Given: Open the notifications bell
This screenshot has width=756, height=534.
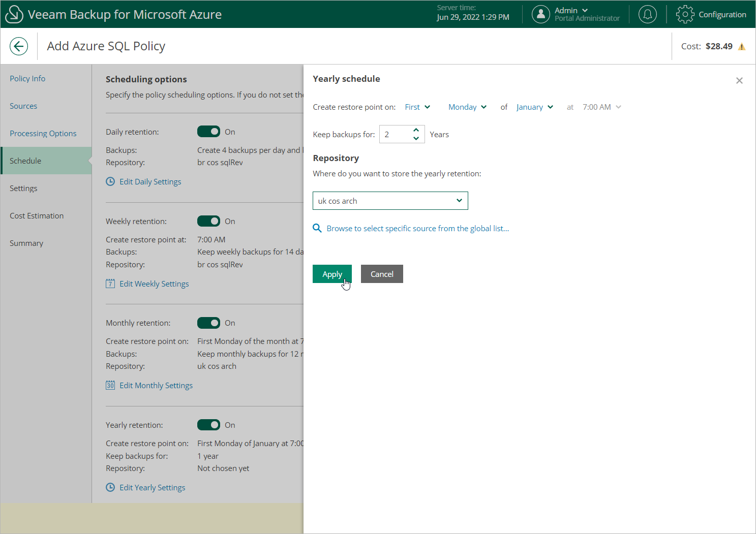Looking at the screenshot, I should coord(648,14).
